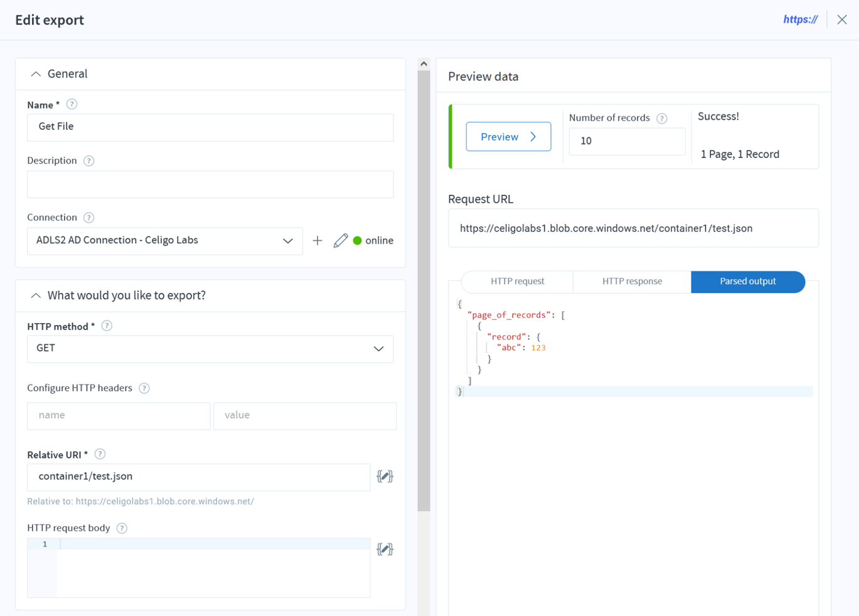This screenshot has width=859, height=616.
Task: Open the HTTP method dropdown
Action: click(210, 349)
